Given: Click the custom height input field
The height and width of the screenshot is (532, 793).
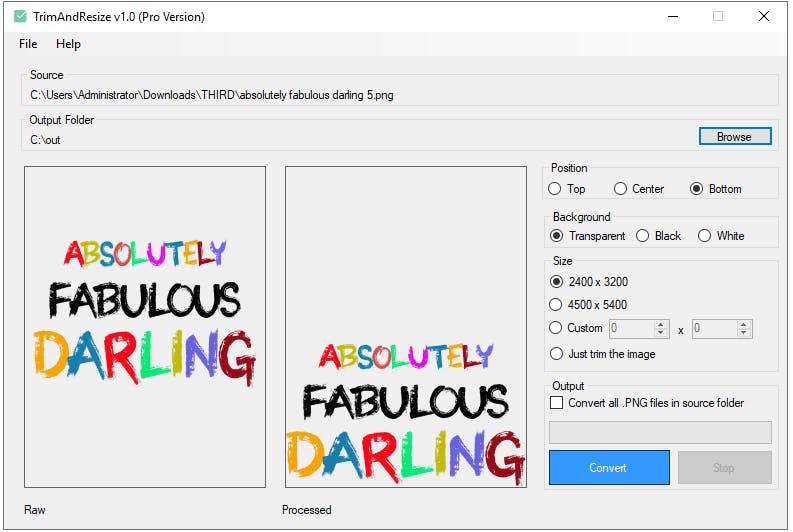Looking at the screenshot, I should [x=715, y=329].
